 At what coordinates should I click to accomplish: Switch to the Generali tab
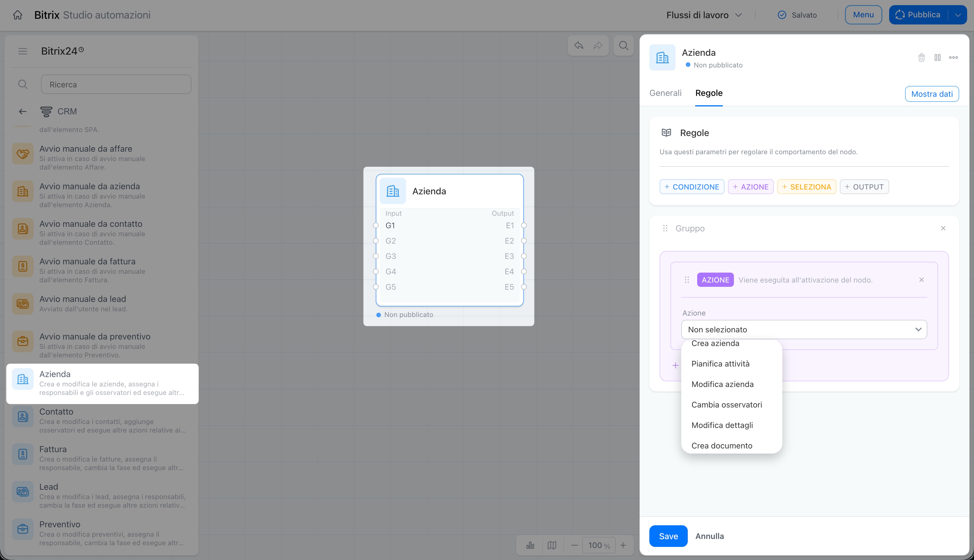[x=665, y=93]
